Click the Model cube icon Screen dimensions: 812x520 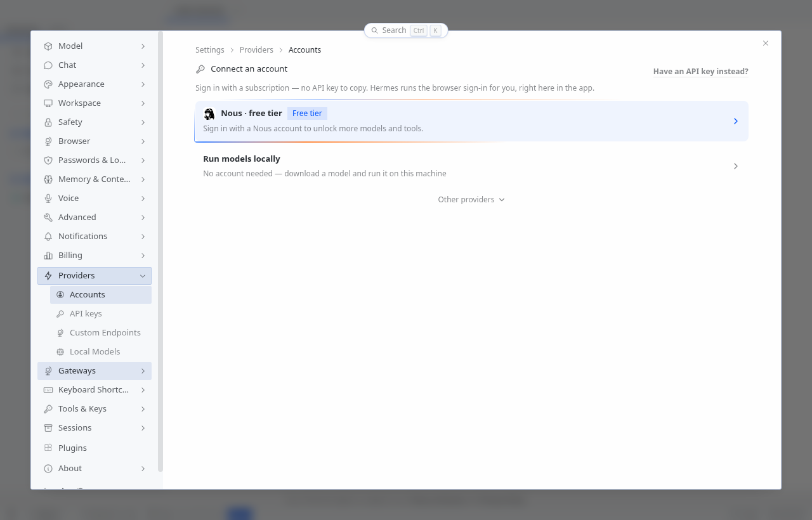(48, 46)
